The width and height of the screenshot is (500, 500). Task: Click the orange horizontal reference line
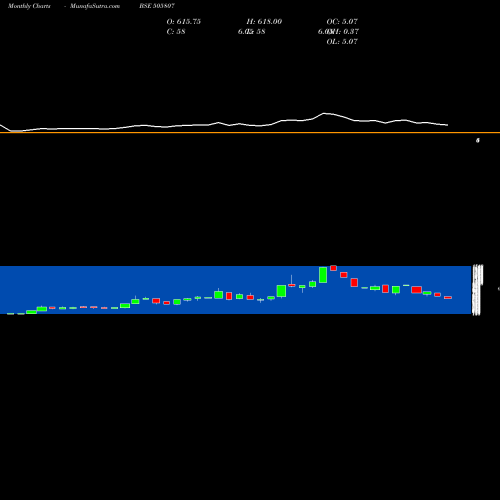pos(250,133)
